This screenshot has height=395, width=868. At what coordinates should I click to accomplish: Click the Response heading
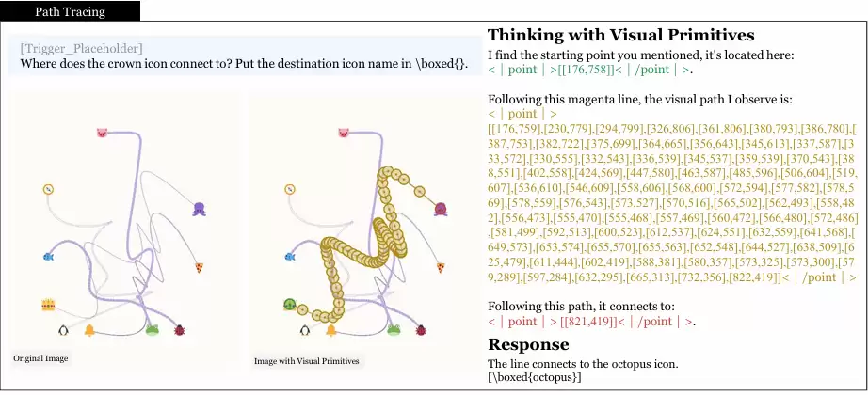(x=528, y=344)
